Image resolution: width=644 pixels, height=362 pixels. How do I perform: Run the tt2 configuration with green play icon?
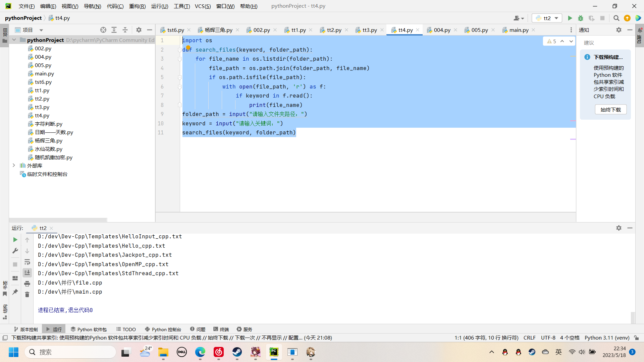pyautogui.click(x=570, y=18)
